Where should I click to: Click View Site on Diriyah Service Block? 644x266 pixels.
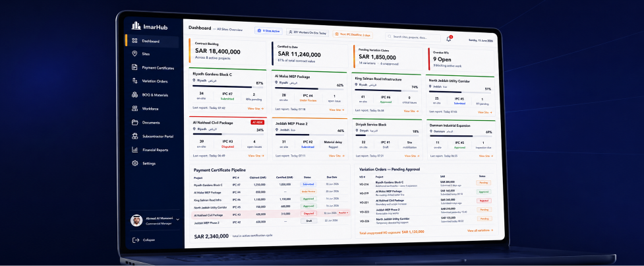coord(411,156)
